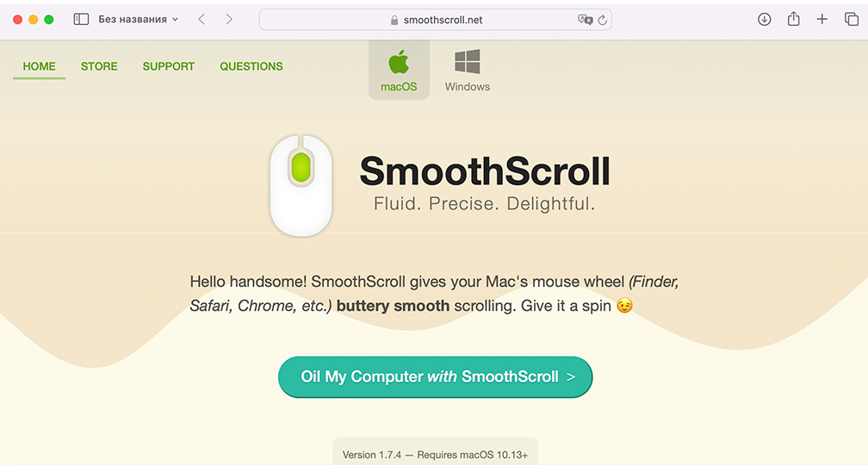Click the Version 1.7.4 requirements label
The height and width of the screenshot is (465, 868).
(x=436, y=455)
